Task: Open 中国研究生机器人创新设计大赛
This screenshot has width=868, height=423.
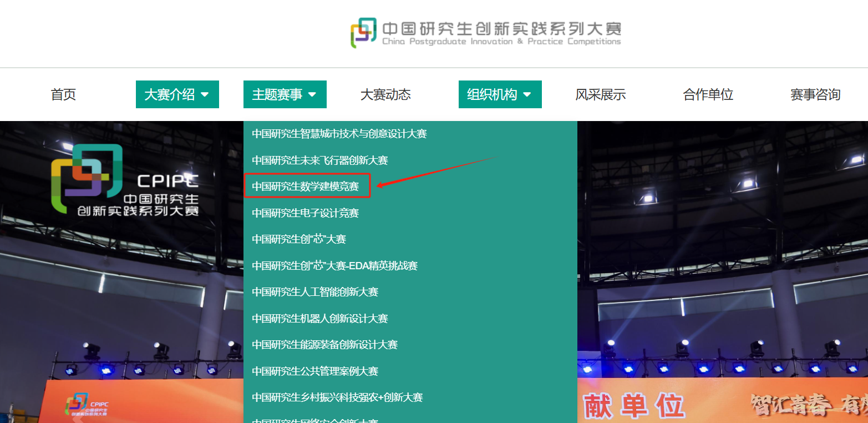Action: 320,319
